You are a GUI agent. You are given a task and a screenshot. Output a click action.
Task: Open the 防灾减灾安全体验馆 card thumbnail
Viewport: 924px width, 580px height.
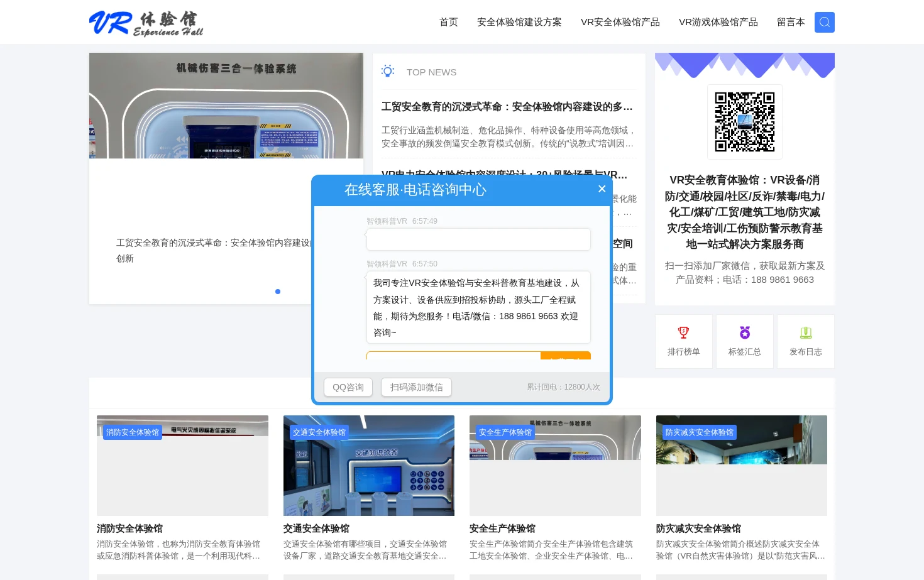[742, 466]
